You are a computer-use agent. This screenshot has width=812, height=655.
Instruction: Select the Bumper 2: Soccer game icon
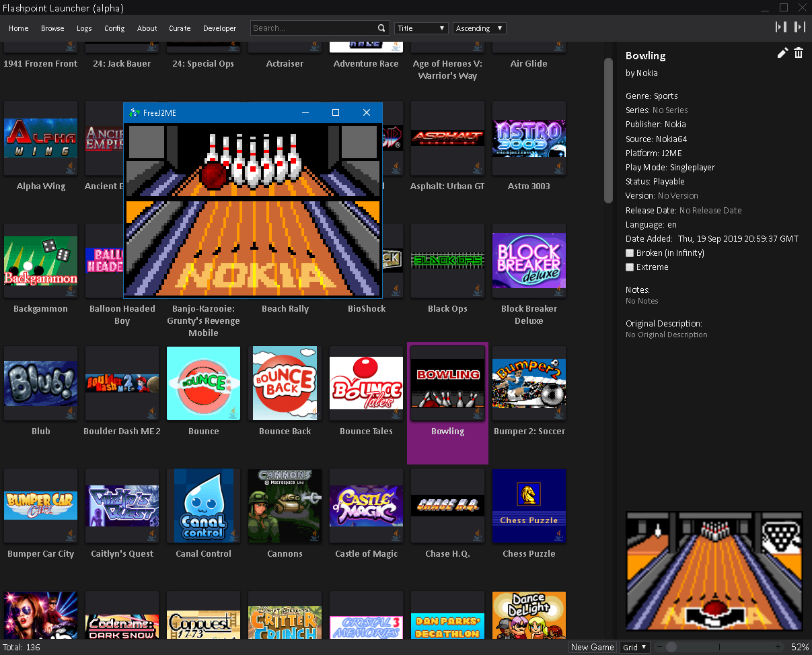click(x=529, y=383)
